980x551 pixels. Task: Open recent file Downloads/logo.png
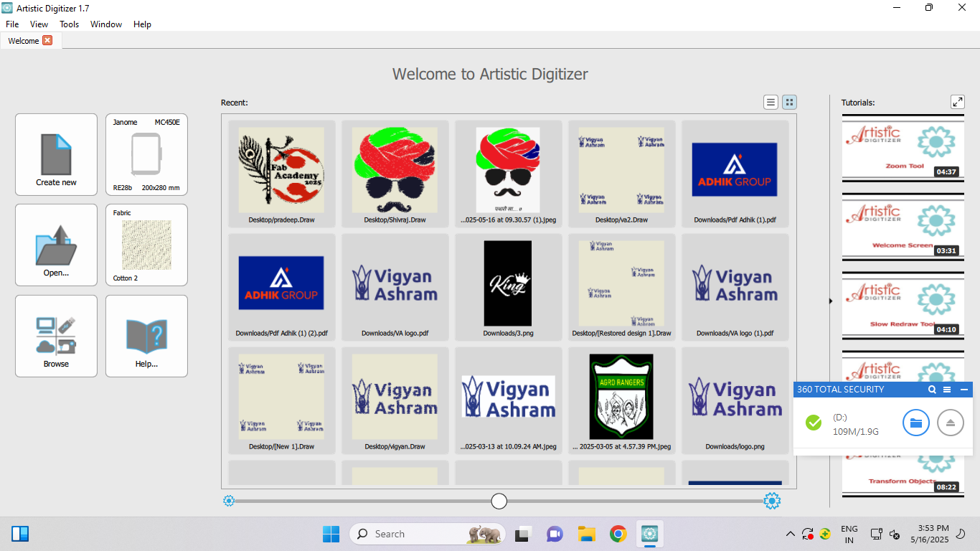(x=735, y=400)
